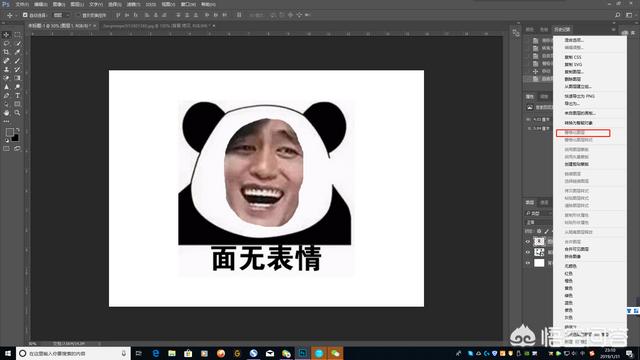Reset default foreground and background colors
Viewport: 640px width, 360px height.
7,140
